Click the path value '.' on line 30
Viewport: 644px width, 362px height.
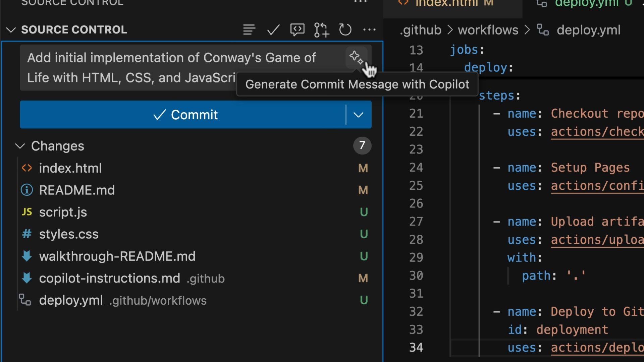click(576, 276)
